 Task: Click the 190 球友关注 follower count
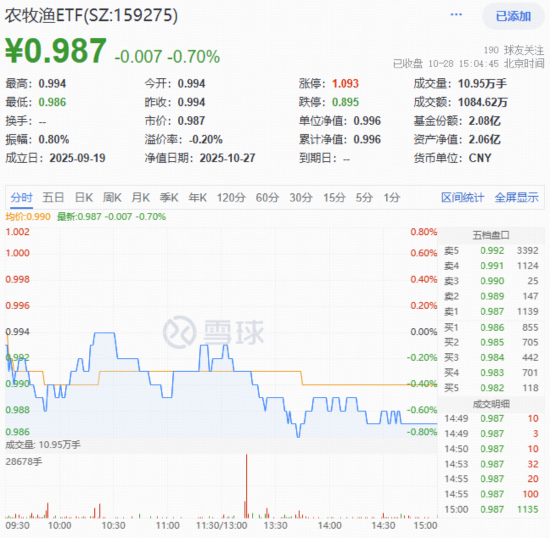[514, 51]
